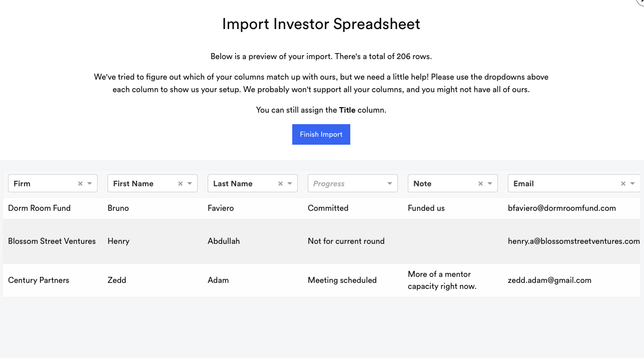Expand the Firm column dropdown arrow

[90, 184]
